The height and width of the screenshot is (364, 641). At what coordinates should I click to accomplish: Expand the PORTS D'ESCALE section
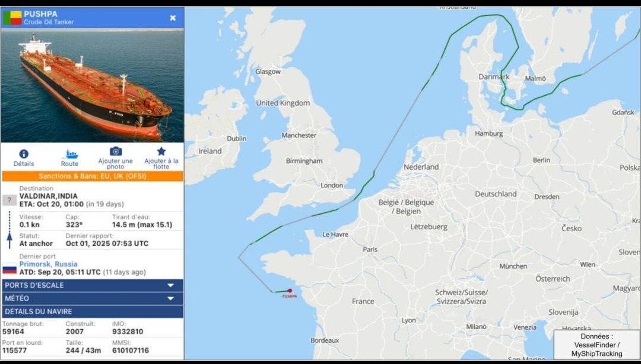tap(93, 285)
